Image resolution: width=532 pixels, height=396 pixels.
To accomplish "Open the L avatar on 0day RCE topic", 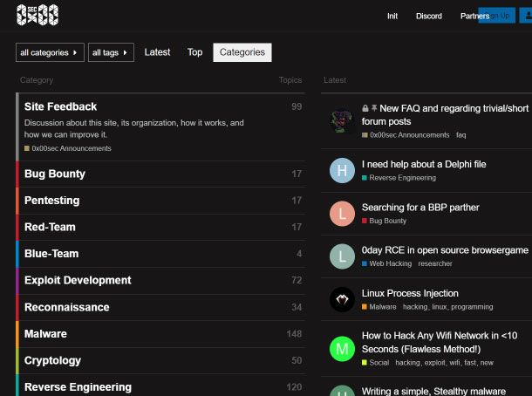I will 342,256.
